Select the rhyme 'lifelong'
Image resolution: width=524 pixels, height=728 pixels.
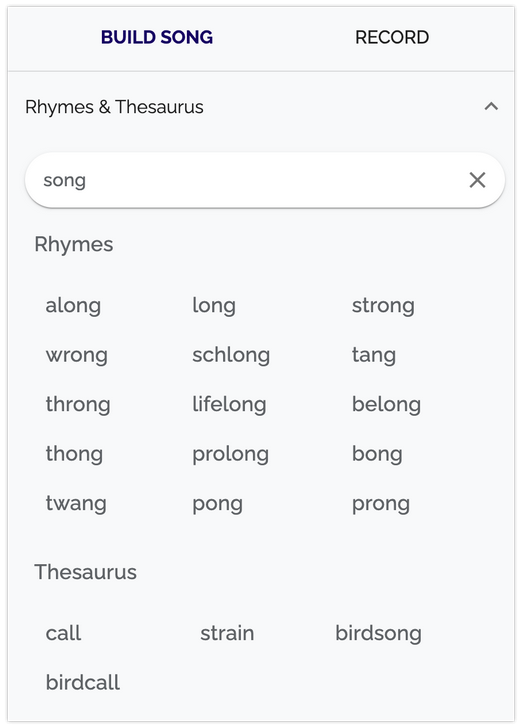pos(229,405)
